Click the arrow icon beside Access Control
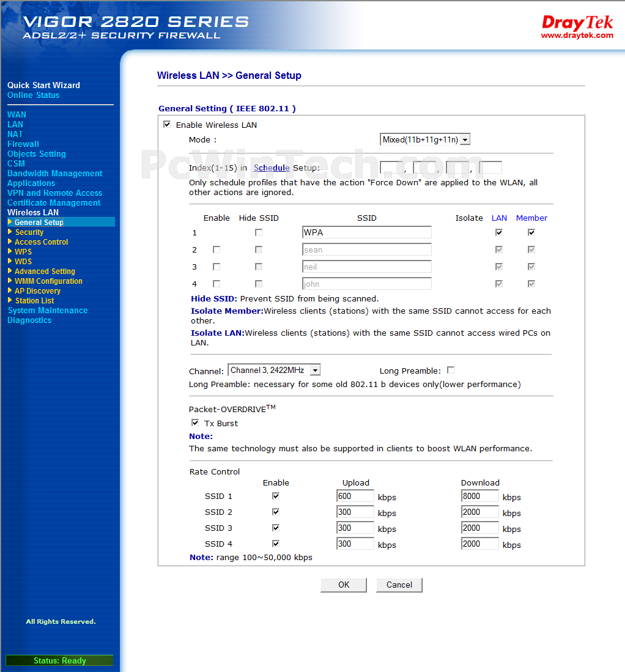This screenshot has width=625, height=672. [x=10, y=242]
